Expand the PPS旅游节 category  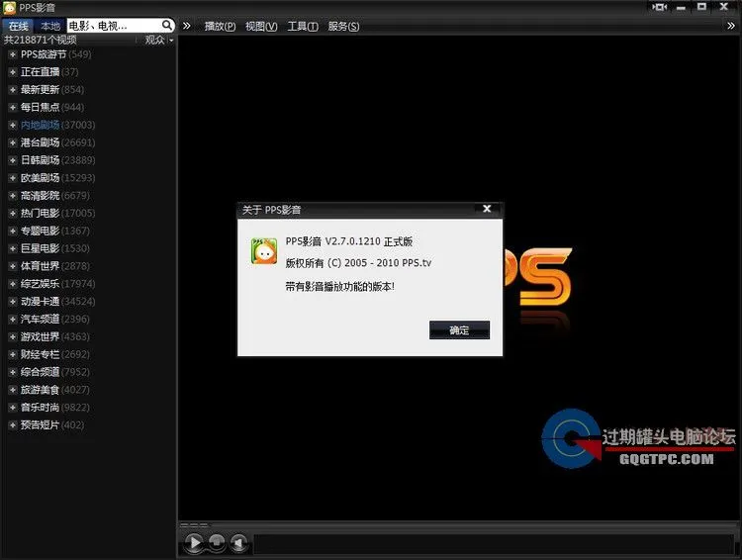(13, 54)
